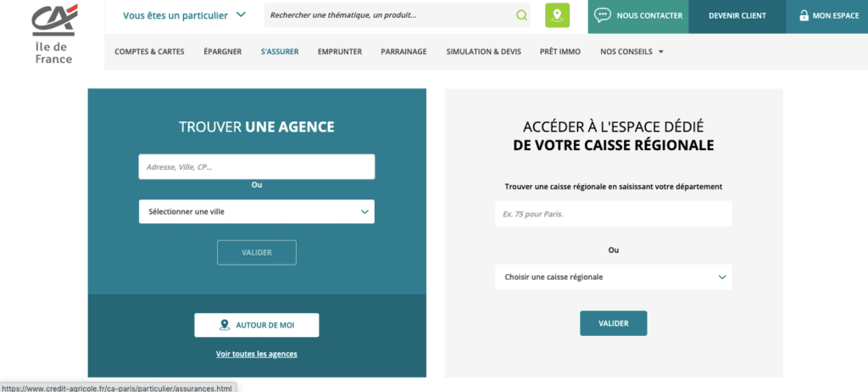Click the location pin in Autour de moi
Image resolution: width=868 pixels, height=392 pixels.
click(225, 325)
